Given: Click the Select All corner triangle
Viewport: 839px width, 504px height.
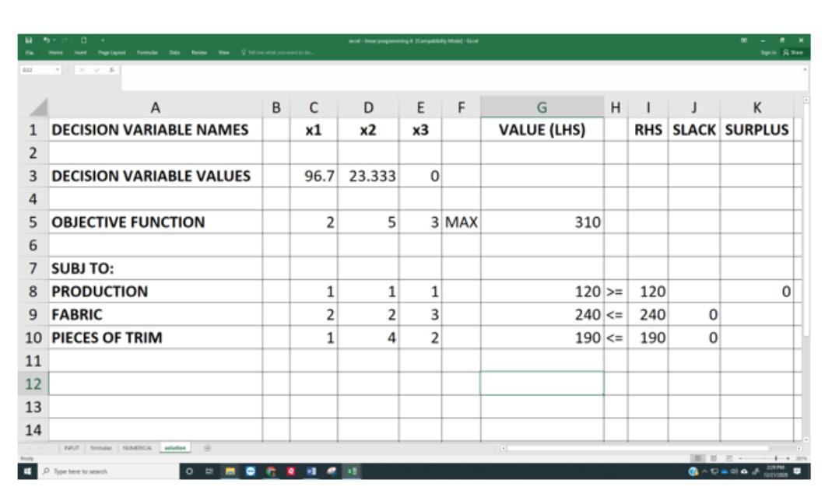Looking at the screenshot, I should (x=39, y=107).
